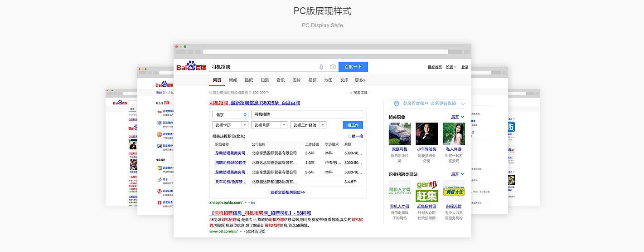Click 司机人才网 site logo thumbnail
Screen dimensions: 644x252
pos(400,191)
